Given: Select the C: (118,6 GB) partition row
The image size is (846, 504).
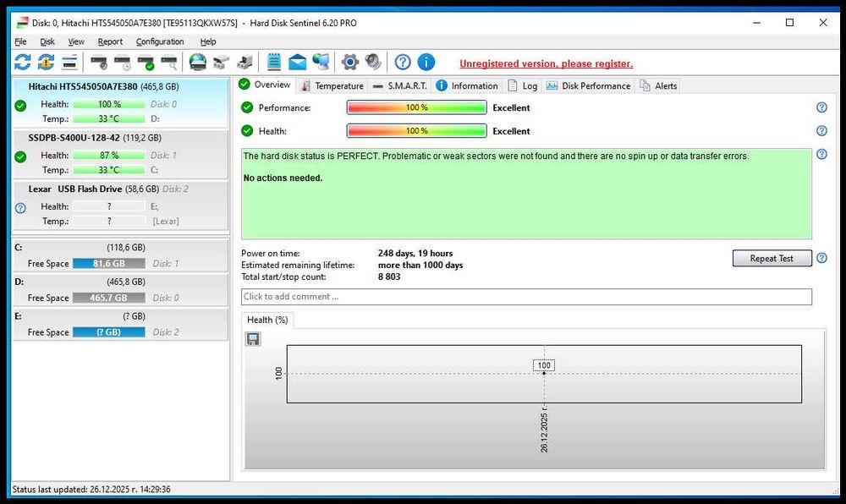Looking at the screenshot, I should tap(120, 255).
